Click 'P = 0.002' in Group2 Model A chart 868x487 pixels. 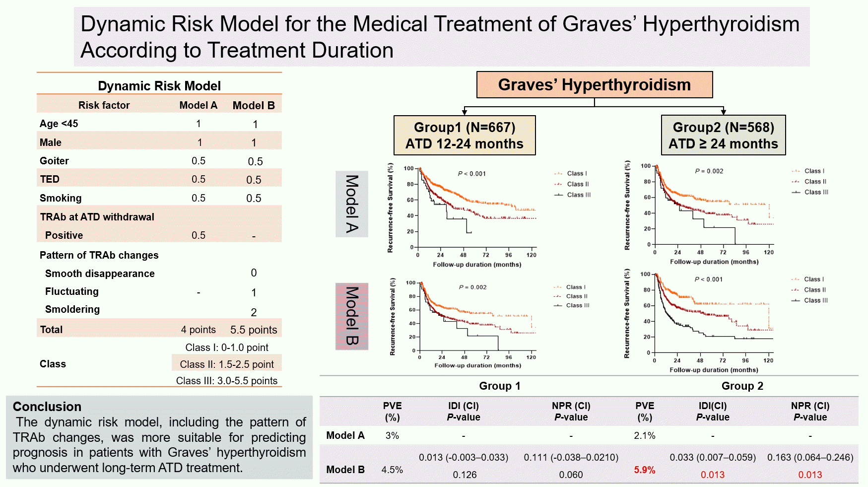point(709,171)
